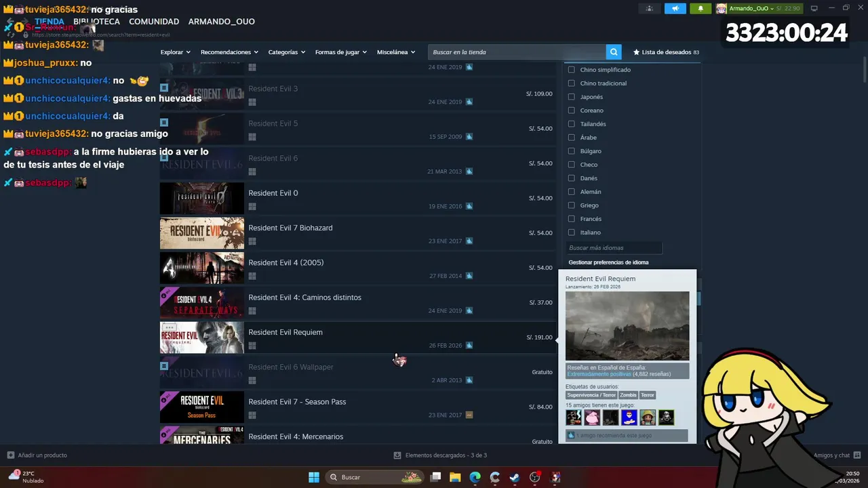Click the Buscar en la tienda field
Screen dimensions: 868x488
517,52
